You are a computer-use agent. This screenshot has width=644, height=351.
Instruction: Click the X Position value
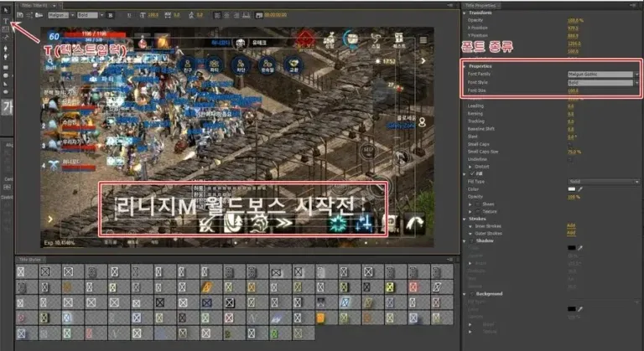coord(573,28)
